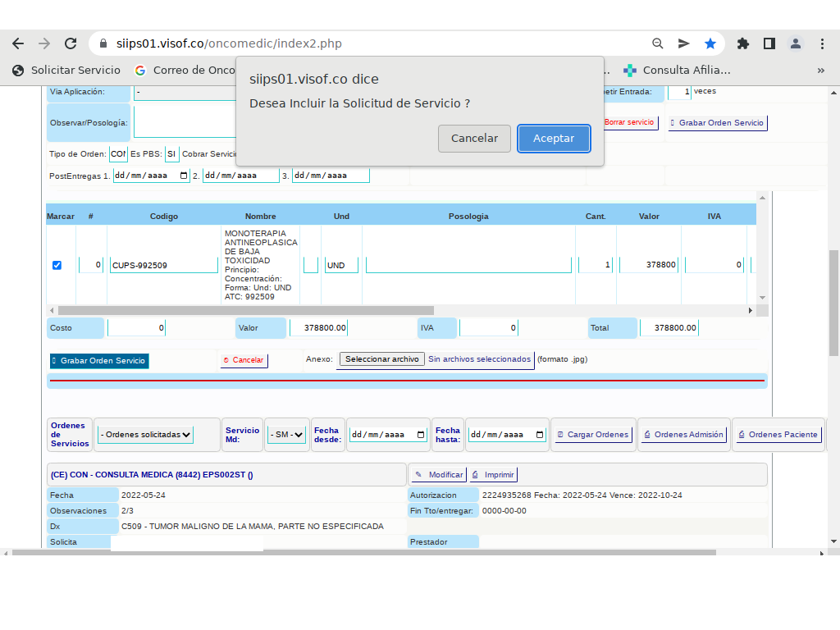Image resolution: width=840 pixels, height=630 pixels.
Task: Click the zoom magnifier icon in address bar
Action: (658, 43)
